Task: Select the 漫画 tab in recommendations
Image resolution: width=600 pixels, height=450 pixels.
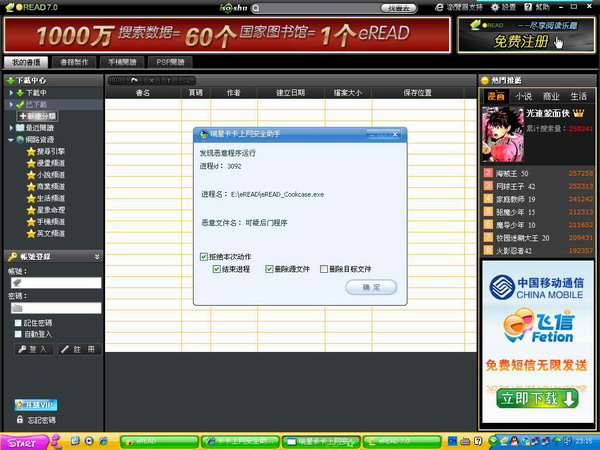Action: tap(496, 96)
